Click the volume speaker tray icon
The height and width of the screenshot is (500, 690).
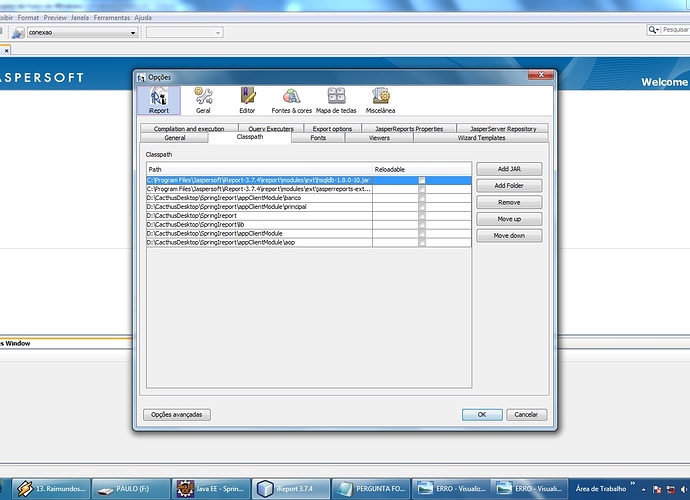684,489
